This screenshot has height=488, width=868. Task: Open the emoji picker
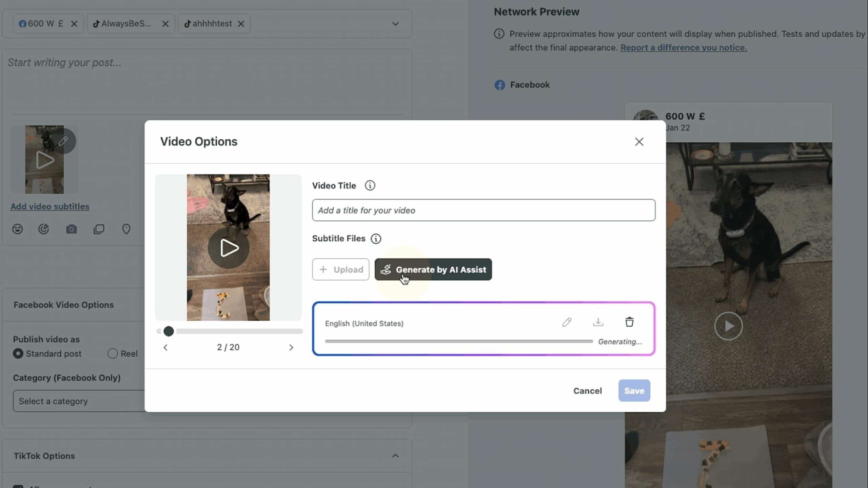pyautogui.click(x=17, y=229)
